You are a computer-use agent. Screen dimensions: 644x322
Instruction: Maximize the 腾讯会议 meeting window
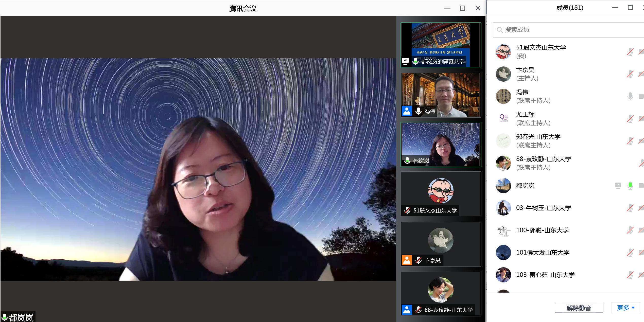click(x=463, y=8)
